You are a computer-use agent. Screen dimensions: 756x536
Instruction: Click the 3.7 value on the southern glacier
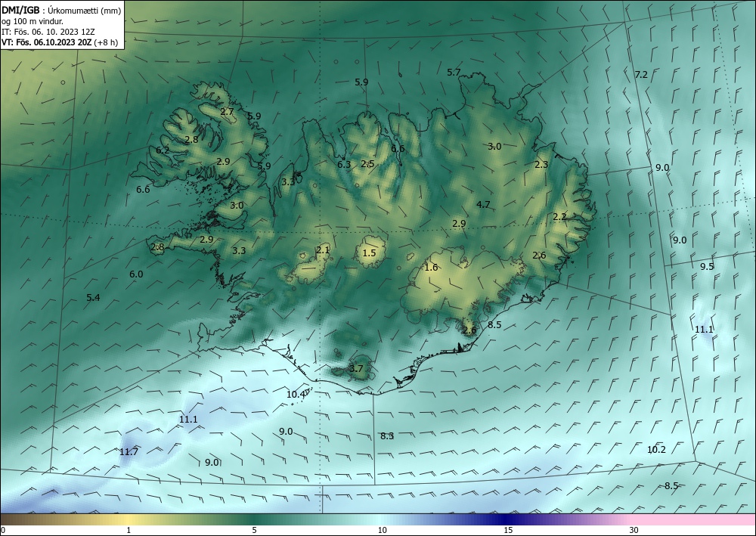(356, 369)
